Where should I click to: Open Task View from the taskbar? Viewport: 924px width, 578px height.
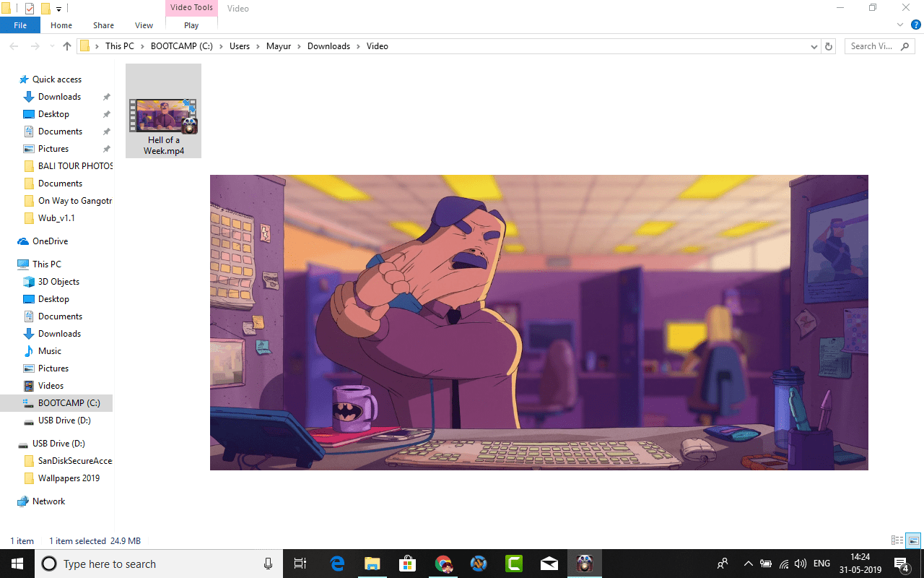click(x=301, y=564)
